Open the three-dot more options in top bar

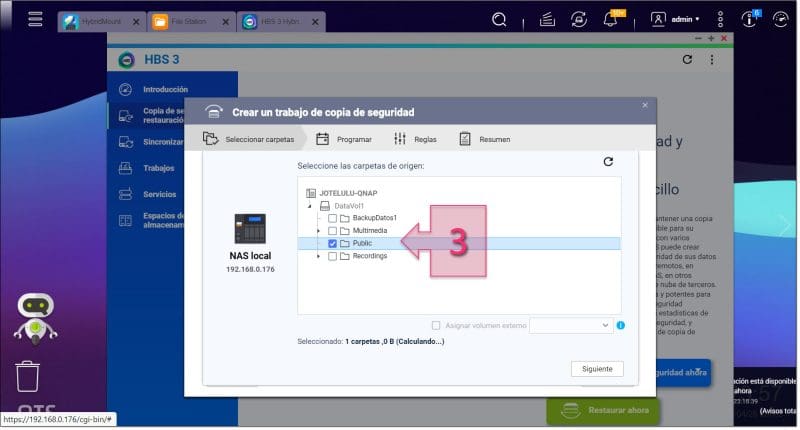point(720,19)
